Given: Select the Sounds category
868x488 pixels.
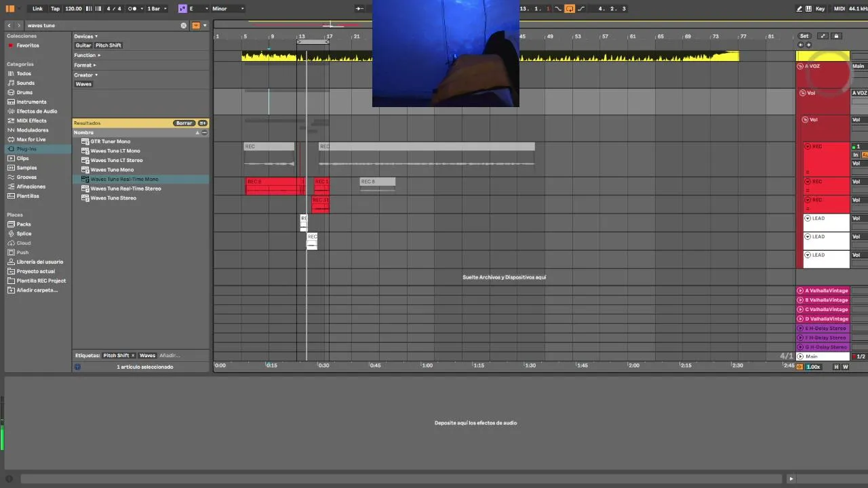Looking at the screenshot, I should 26,83.
